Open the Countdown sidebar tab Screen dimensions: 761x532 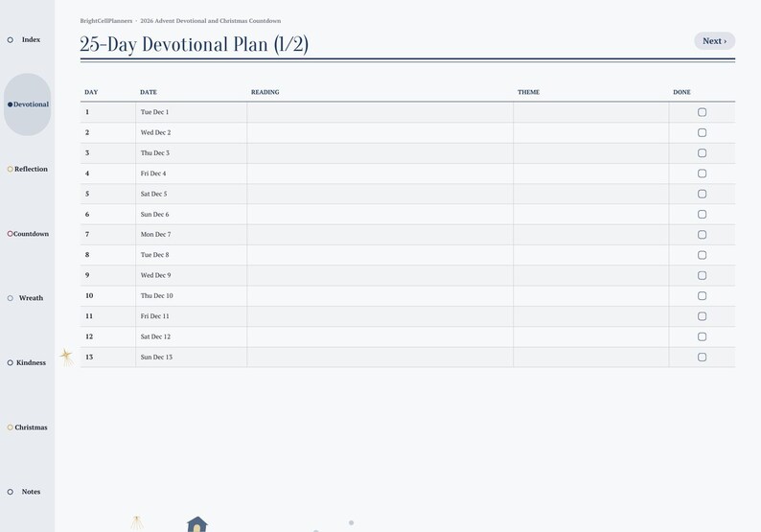coord(27,234)
